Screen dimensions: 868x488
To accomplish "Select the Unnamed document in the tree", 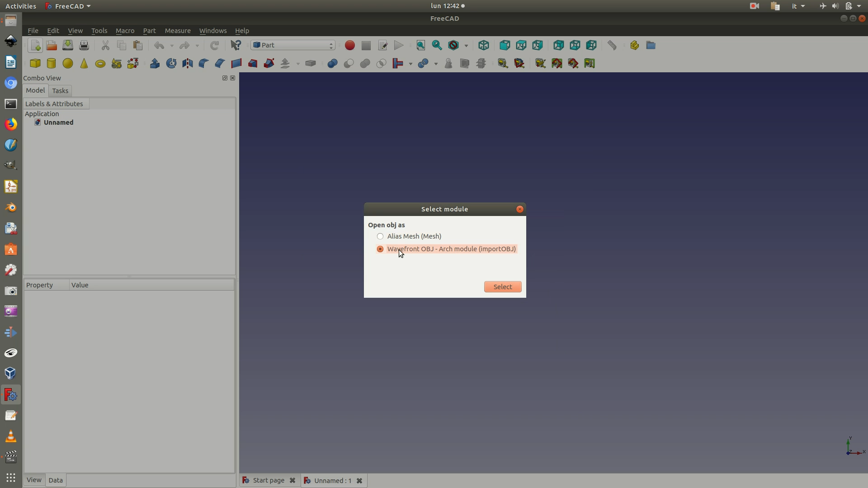I will 58,122.
